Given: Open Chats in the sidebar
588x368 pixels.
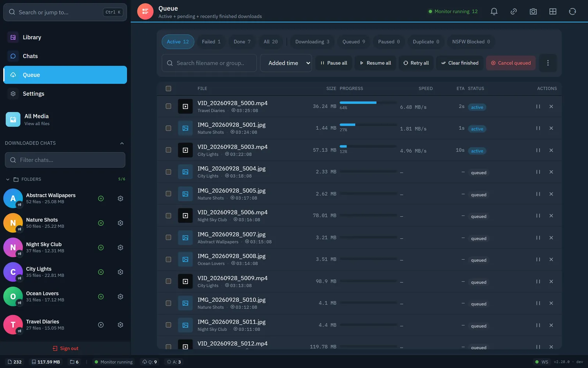Looking at the screenshot, I should [x=65, y=56].
